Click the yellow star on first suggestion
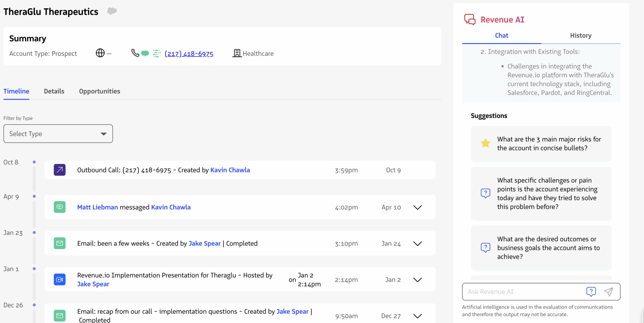 [x=485, y=143]
